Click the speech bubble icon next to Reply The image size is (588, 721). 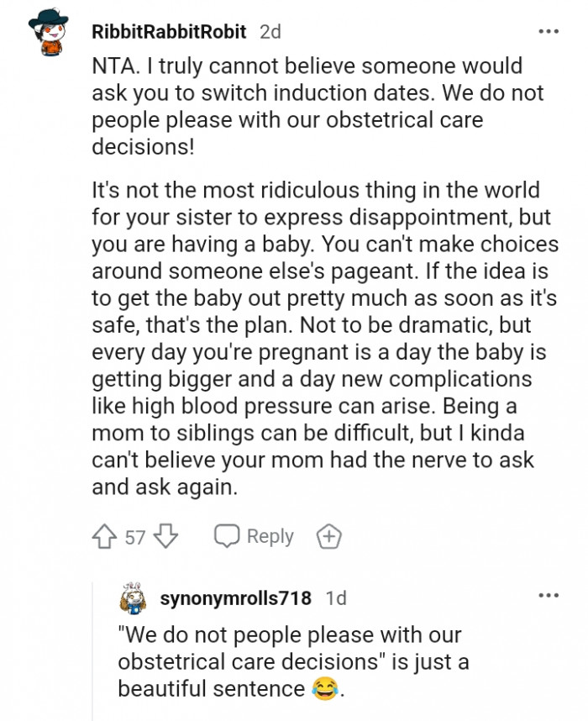pyautogui.click(x=227, y=535)
